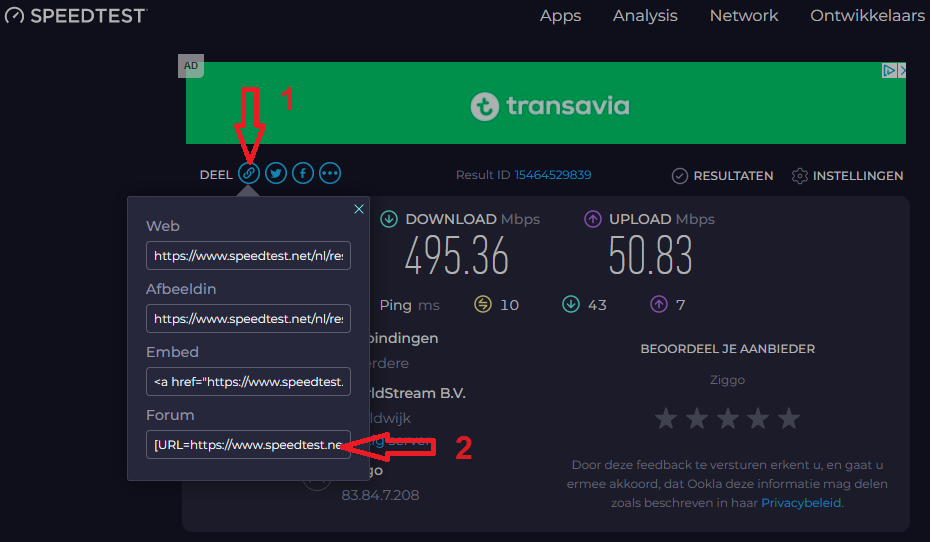Open Instellingen settings

tap(858, 176)
